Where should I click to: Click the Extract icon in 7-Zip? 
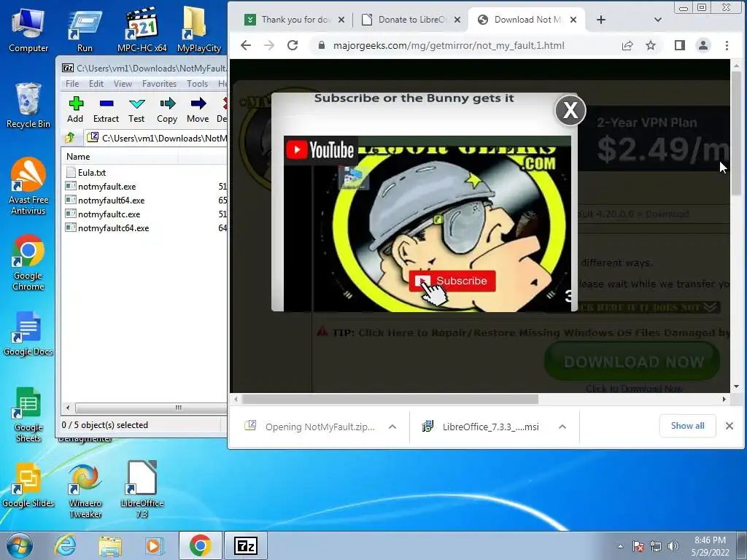pos(106,110)
